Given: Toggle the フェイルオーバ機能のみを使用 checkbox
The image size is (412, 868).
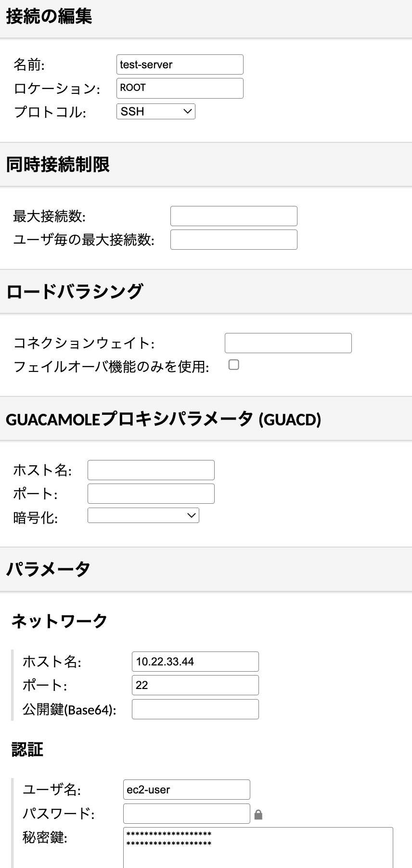Looking at the screenshot, I should click(x=234, y=365).
